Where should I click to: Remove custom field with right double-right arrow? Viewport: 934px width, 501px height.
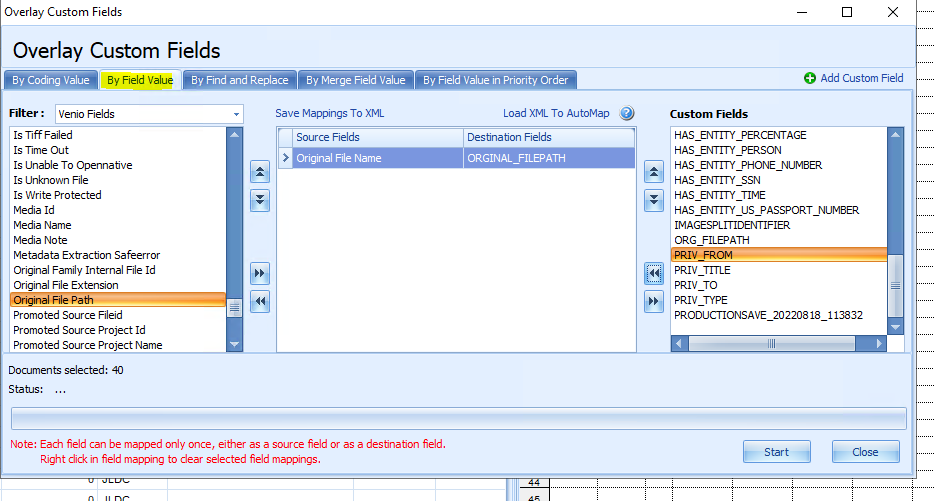[653, 301]
